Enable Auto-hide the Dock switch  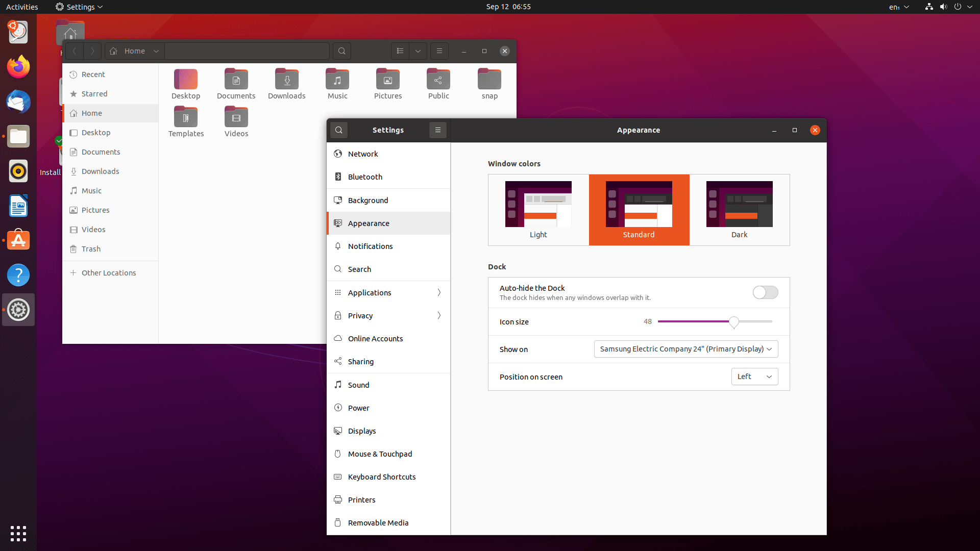coord(765,292)
